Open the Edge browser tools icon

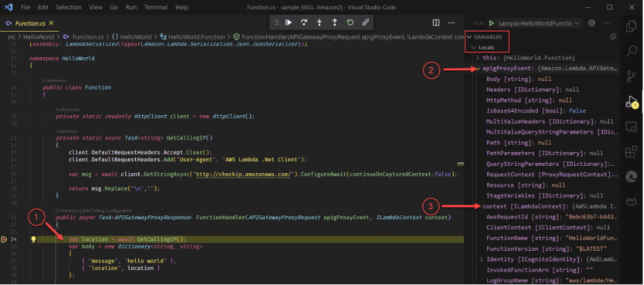coord(631,176)
